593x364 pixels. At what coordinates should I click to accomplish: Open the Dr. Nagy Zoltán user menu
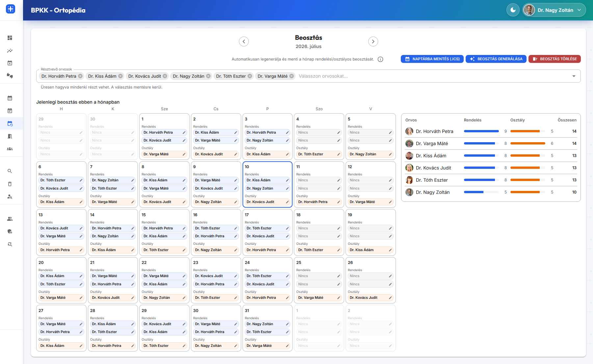pyautogui.click(x=554, y=10)
